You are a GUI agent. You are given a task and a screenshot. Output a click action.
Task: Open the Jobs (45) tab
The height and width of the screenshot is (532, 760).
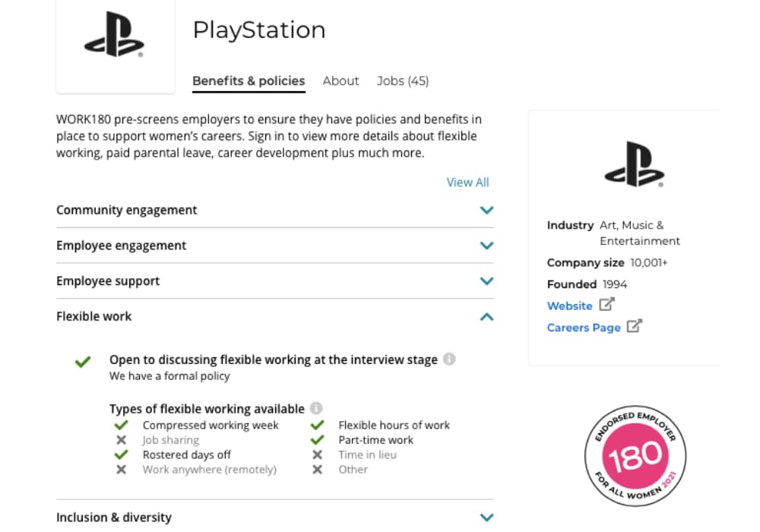403,81
